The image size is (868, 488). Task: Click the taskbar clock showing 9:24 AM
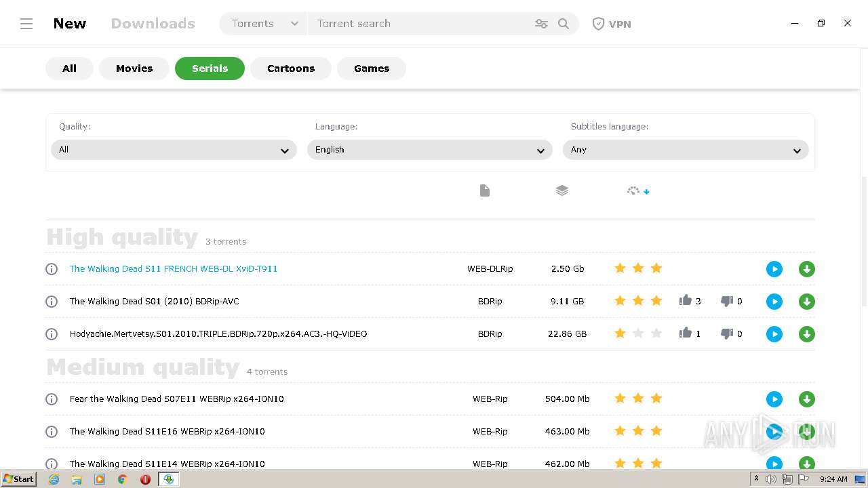click(833, 479)
